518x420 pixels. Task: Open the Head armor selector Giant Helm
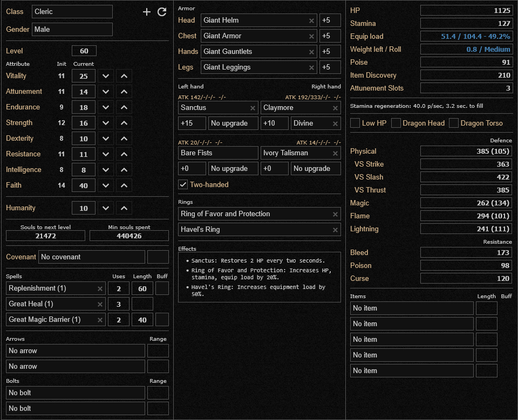(x=258, y=20)
